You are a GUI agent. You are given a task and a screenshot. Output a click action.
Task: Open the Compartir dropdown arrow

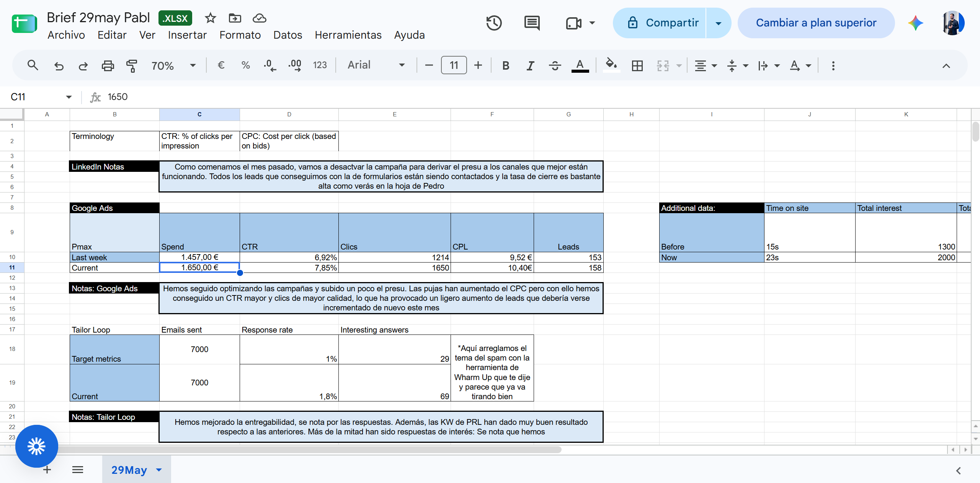[719, 23]
